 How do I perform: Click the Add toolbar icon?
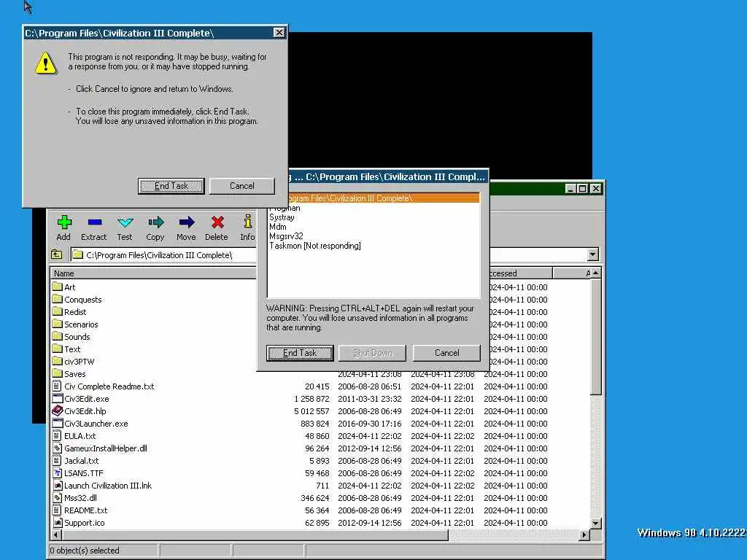coord(64,222)
